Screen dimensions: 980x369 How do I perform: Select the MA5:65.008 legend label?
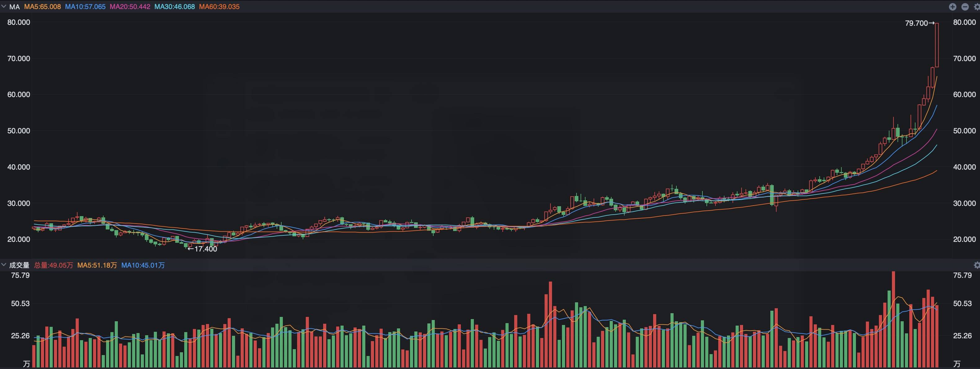coord(42,7)
